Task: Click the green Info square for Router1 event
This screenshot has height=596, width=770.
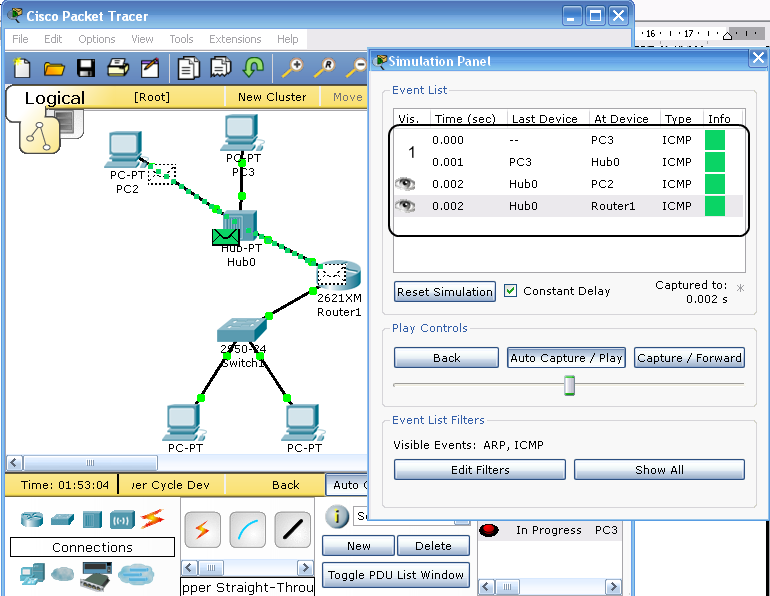Action: (715, 206)
